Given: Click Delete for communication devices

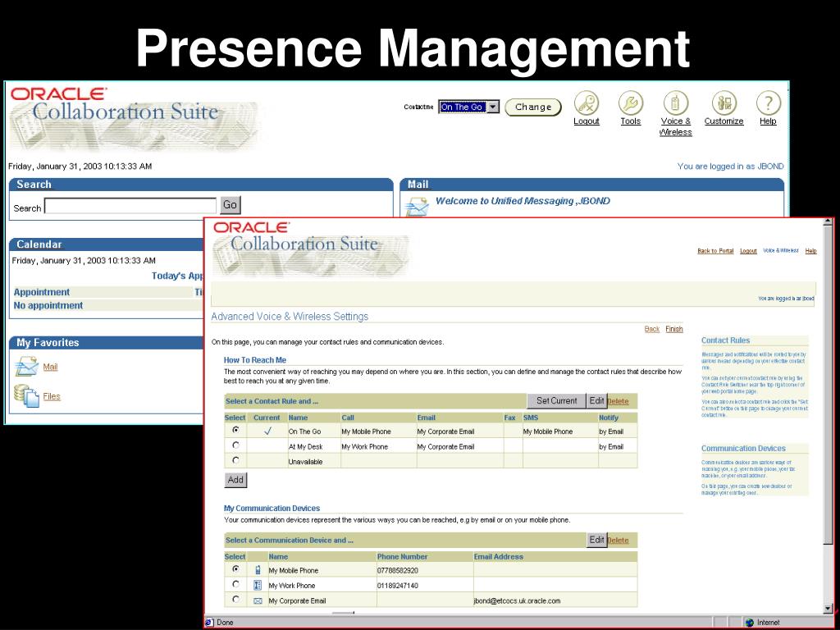Looking at the screenshot, I should coord(618,541).
